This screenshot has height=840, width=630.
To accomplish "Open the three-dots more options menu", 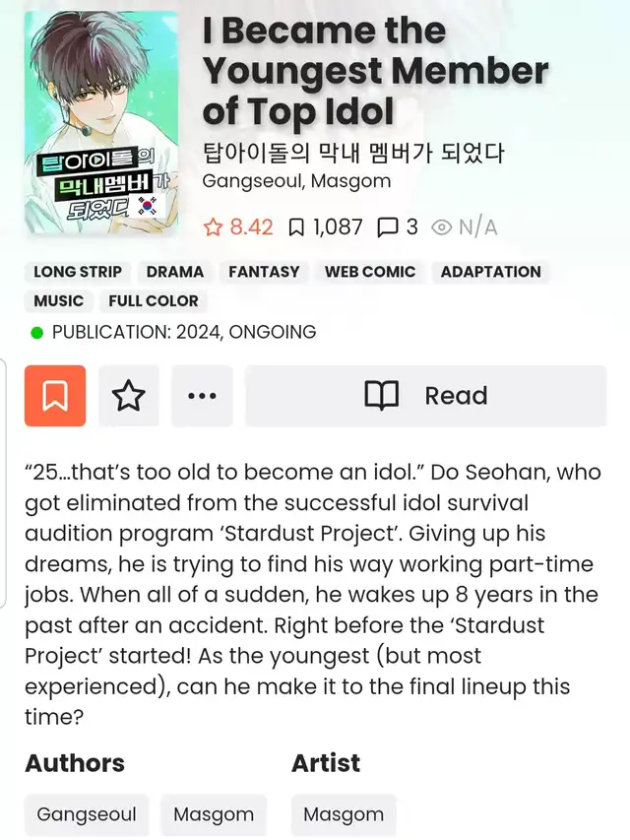I will pyautogui.click(x=202, y=396).
